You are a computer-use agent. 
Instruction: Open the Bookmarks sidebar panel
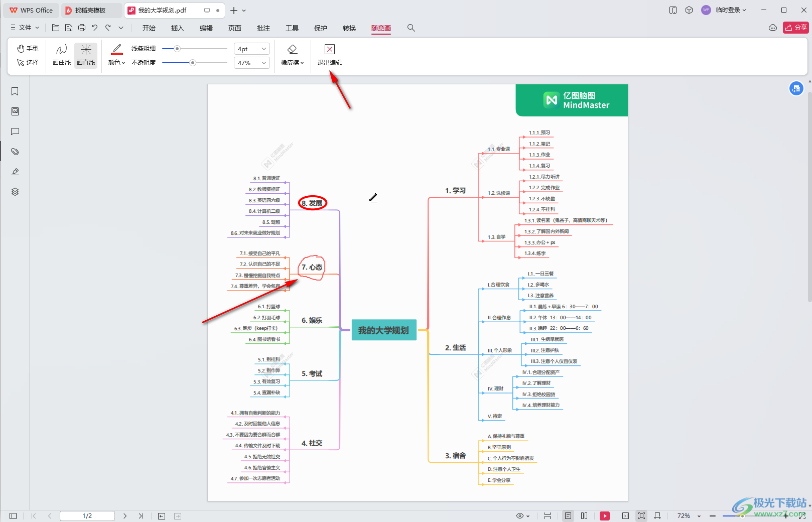(15, 91)
